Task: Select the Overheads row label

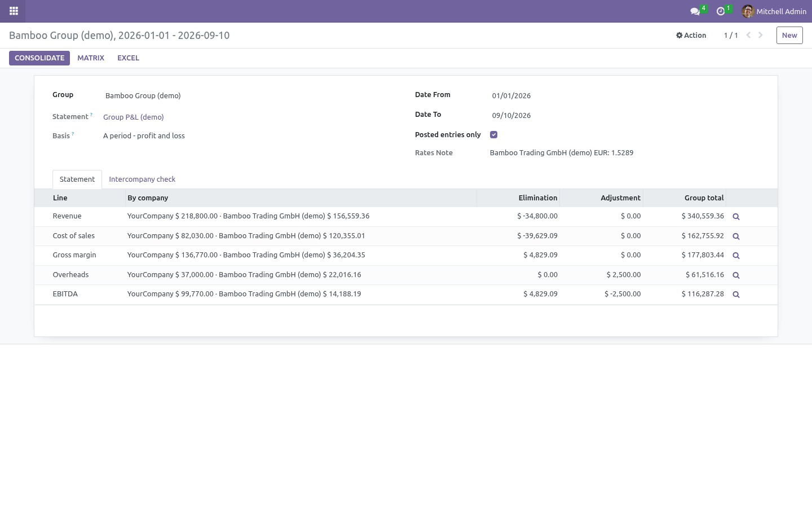Action: coord(70,275)
